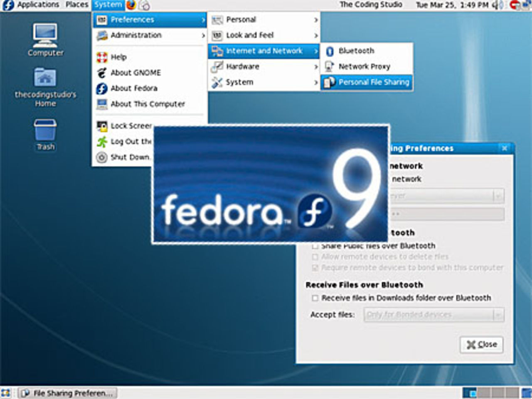Open the Applications menu

[x=38, y=5]
